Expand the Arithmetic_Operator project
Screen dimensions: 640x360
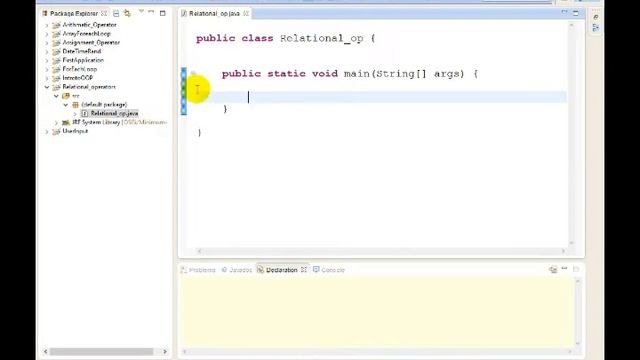pos(47,25)
